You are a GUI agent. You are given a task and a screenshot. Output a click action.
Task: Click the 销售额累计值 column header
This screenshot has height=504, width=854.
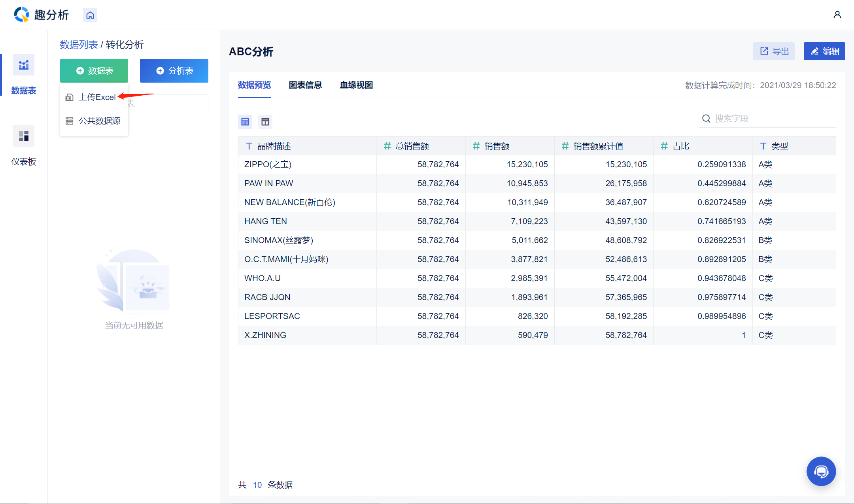pyautogui.click(x=598, y=146)
